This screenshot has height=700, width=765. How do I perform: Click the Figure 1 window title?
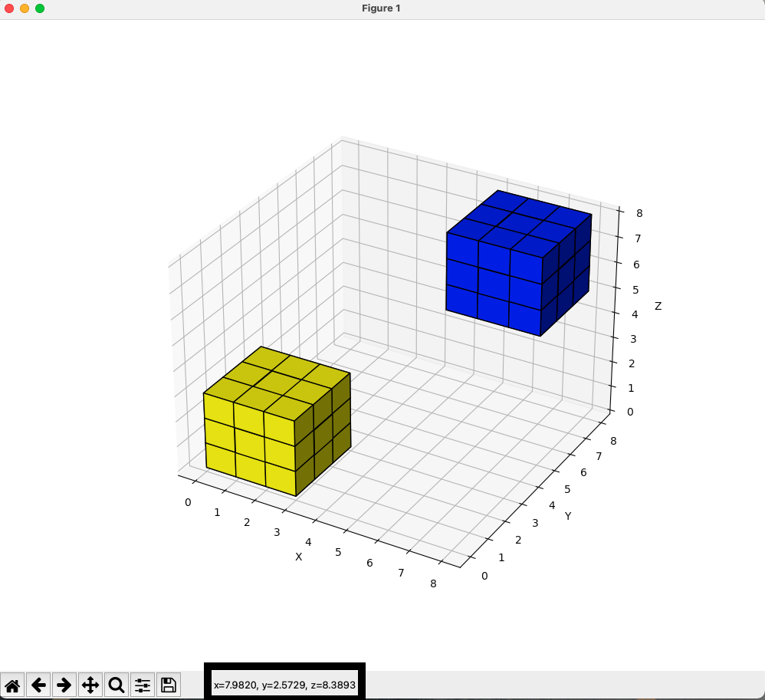pos(381,8)
